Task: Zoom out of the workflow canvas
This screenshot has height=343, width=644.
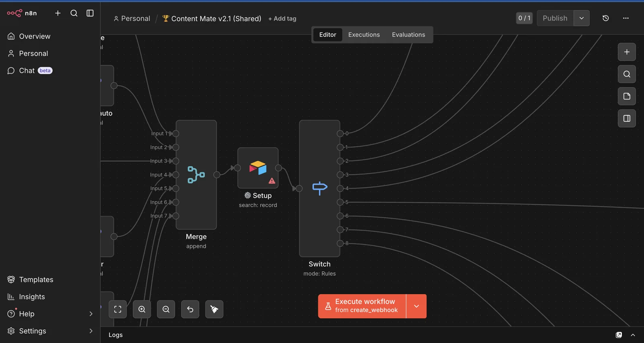Action: pos(166,309)
